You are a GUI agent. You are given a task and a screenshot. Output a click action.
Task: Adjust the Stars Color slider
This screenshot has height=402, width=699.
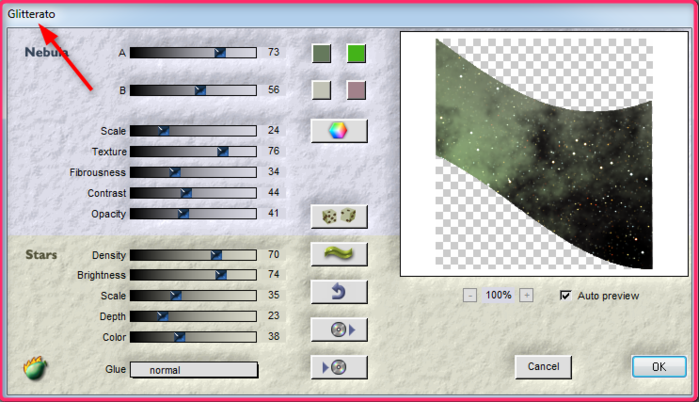click(x=193, y=337)
